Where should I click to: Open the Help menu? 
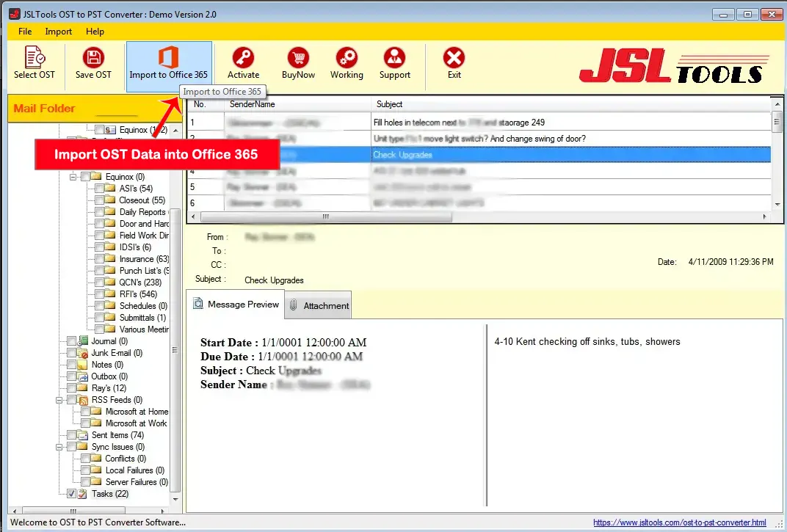coord(95,32)
